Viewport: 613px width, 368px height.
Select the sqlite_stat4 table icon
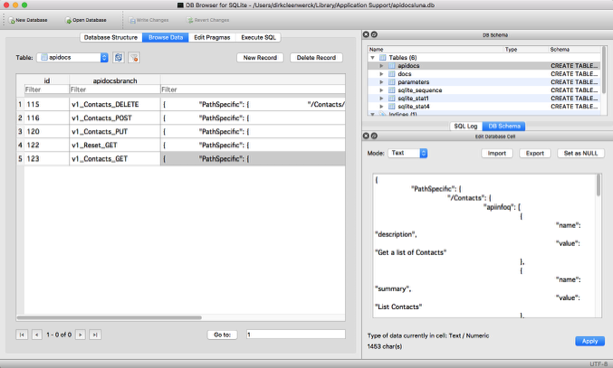(391, 106)
